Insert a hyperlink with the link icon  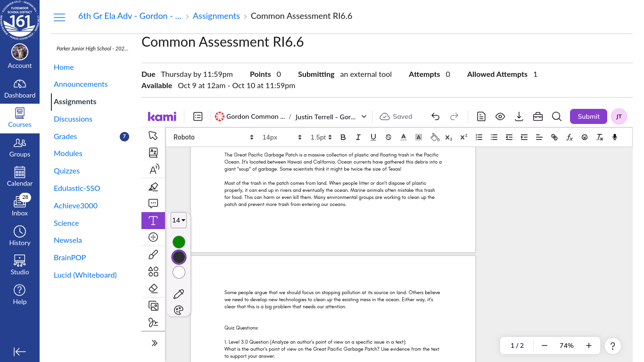click(x=554, y=137)
